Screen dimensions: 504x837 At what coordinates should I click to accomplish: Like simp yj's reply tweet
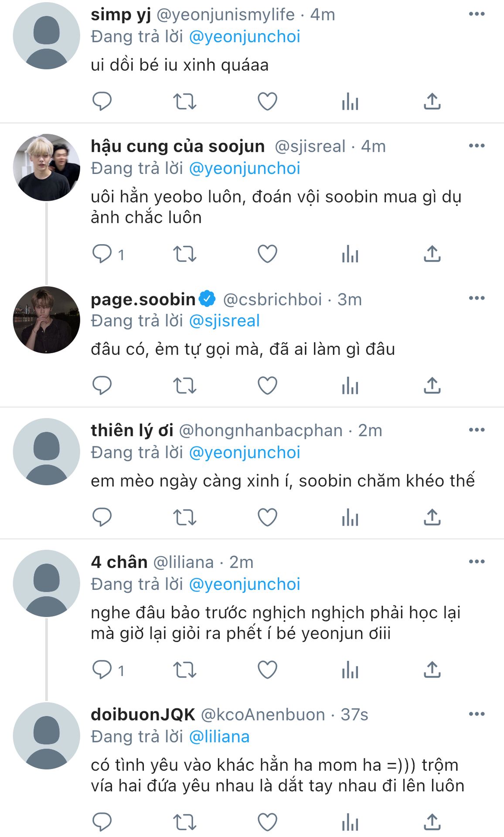click(267, 102)
